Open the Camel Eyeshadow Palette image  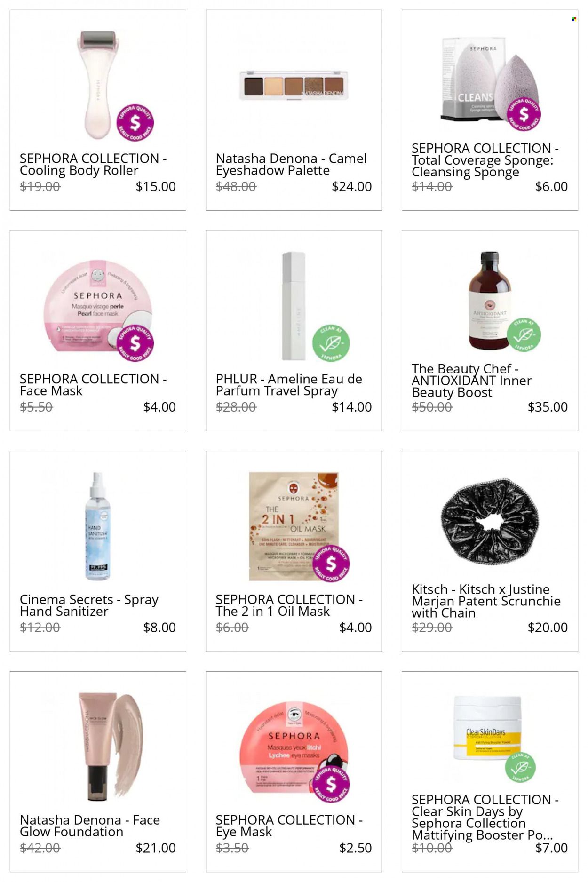(x=294, y=84)
